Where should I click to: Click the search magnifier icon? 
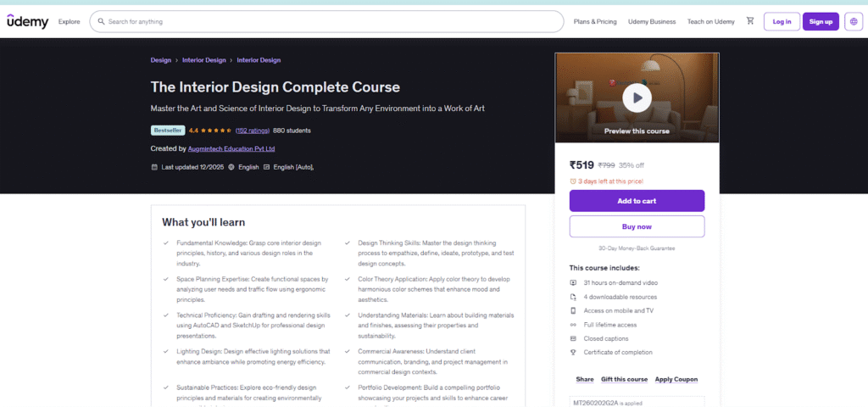click(x=102, y=21)
